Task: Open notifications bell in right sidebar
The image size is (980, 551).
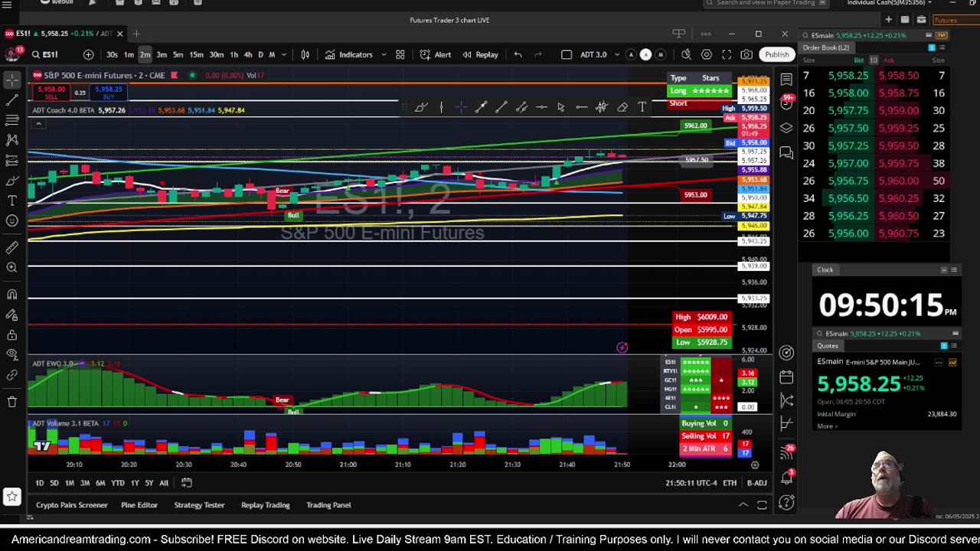Action: (786, 478)
